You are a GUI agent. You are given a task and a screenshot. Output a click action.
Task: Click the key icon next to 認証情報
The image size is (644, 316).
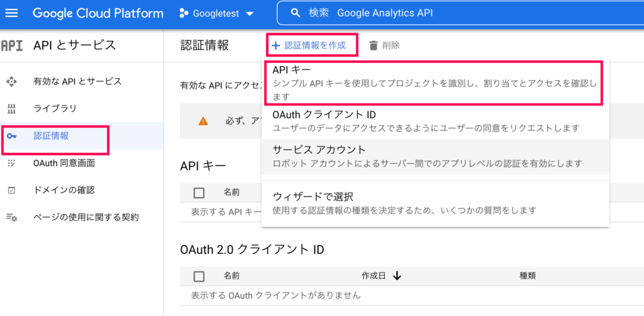(x=11, y=137)
